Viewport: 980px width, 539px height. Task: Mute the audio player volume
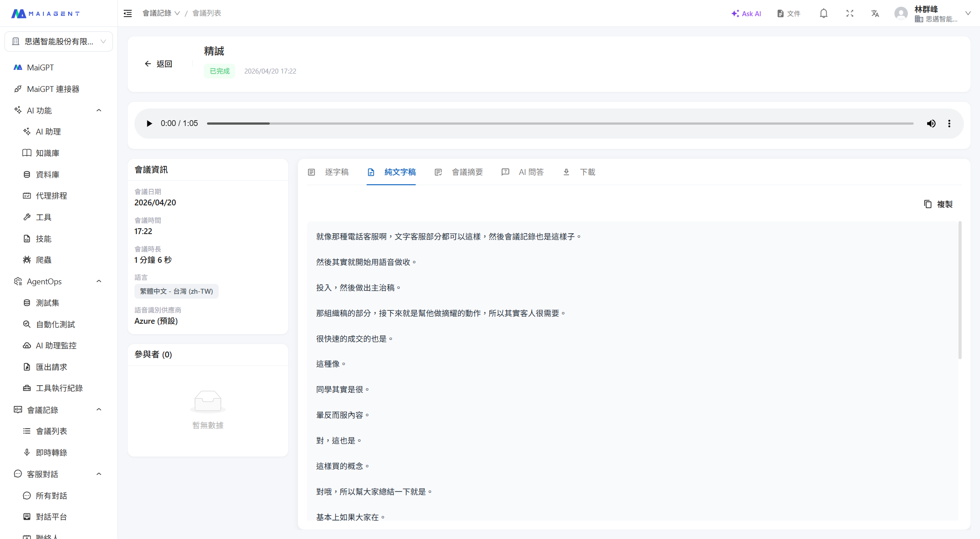(931, 123)
